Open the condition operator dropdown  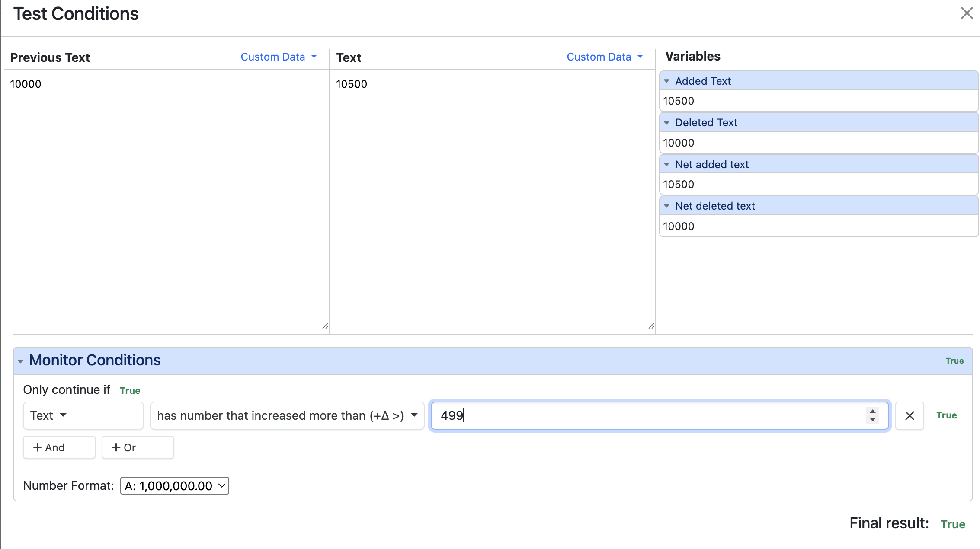click(x=287, y=416)
